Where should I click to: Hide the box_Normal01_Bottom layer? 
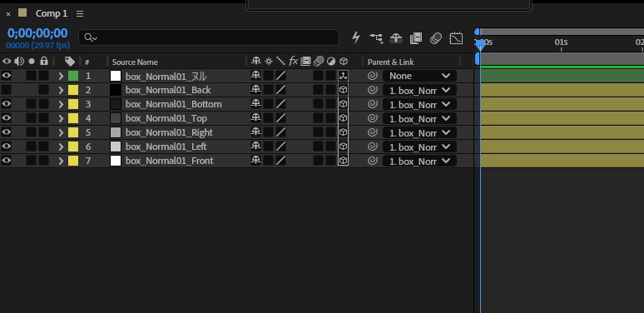tap(7, 104)
